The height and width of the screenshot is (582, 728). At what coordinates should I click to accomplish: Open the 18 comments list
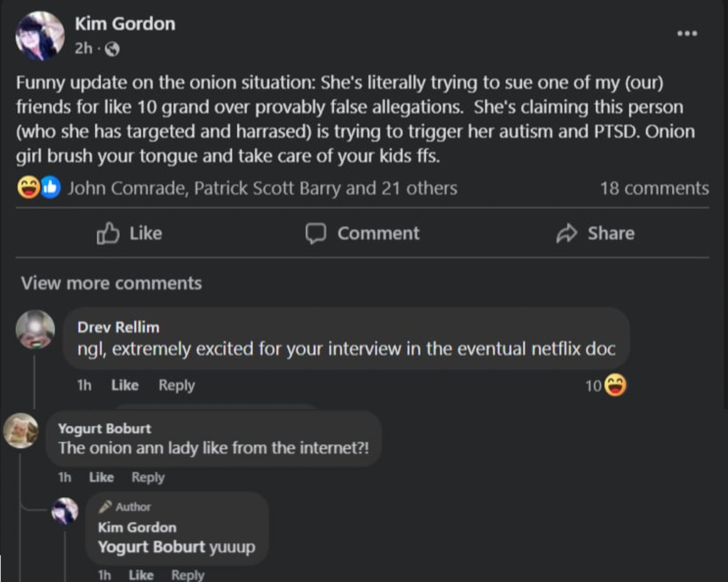pos(654,188)
